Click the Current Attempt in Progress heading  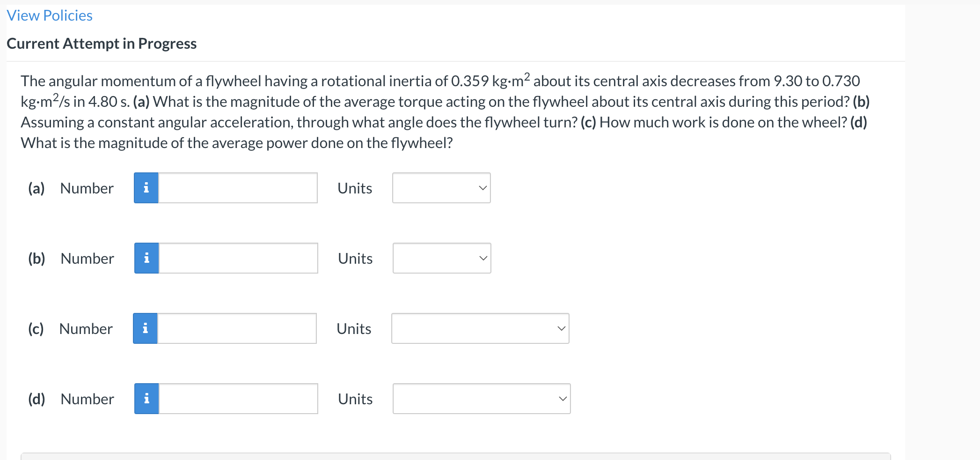click(102, 44)
